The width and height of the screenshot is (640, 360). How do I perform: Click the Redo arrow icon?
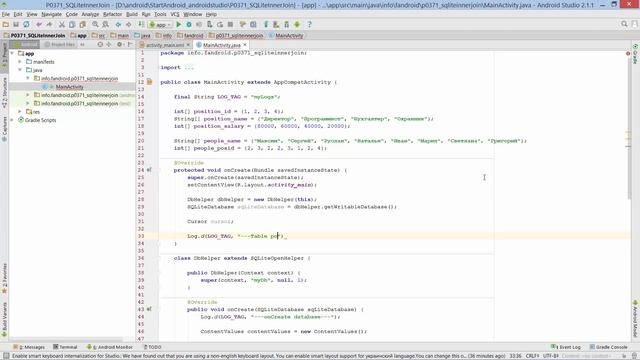[49, 24]
